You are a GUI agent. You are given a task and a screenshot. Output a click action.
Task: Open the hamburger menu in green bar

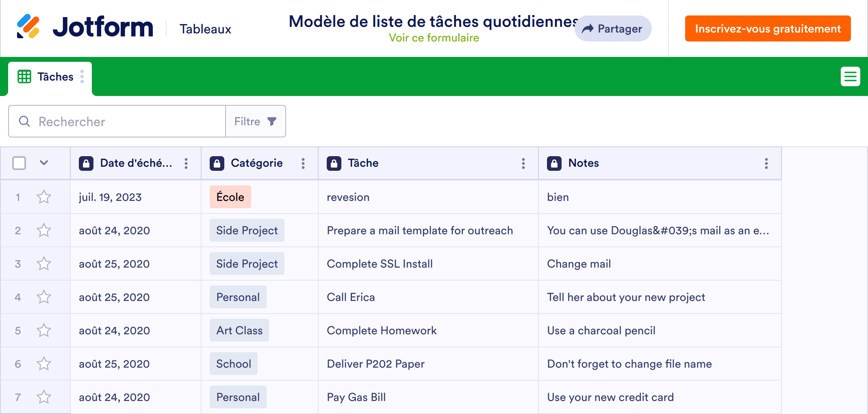click(x=850, y=76)
